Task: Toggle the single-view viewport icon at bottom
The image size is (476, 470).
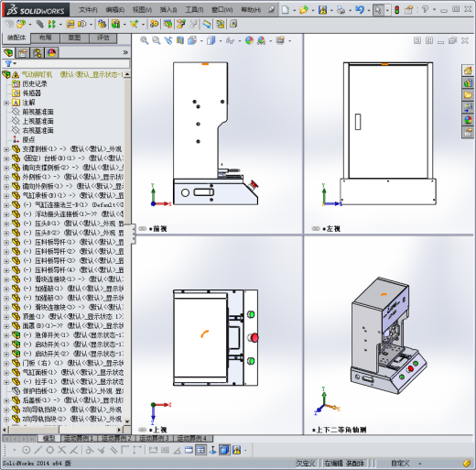Action: coord(189,450)
